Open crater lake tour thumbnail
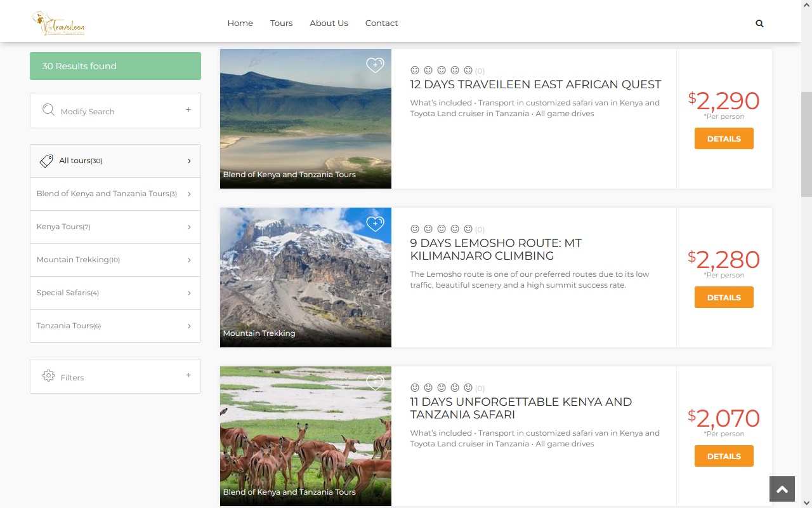 [306, 119]
